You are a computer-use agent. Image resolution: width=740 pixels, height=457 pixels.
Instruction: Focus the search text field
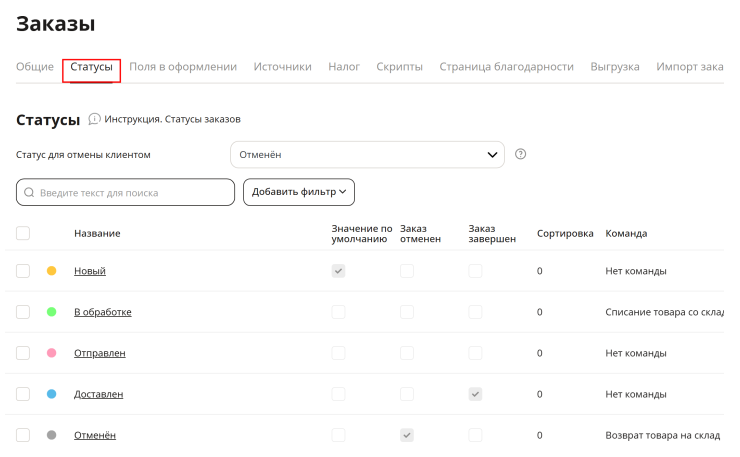click(126, 192)
